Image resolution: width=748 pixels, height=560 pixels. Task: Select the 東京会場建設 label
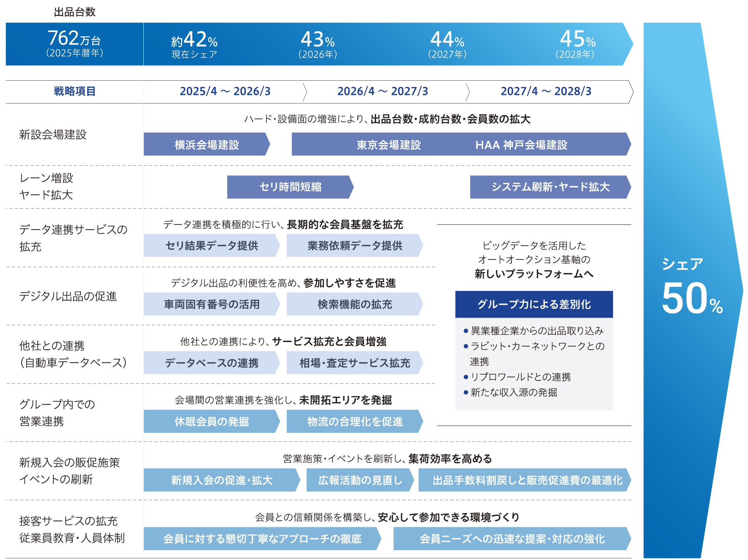click(x=389, y=145)
